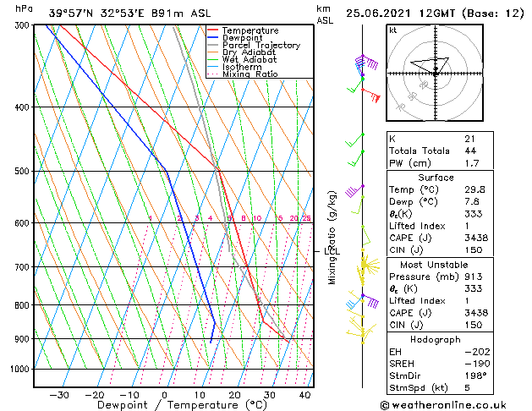Select the 'Dry Adiabat' legend label
532x411 pixels.
coord(249,52)
